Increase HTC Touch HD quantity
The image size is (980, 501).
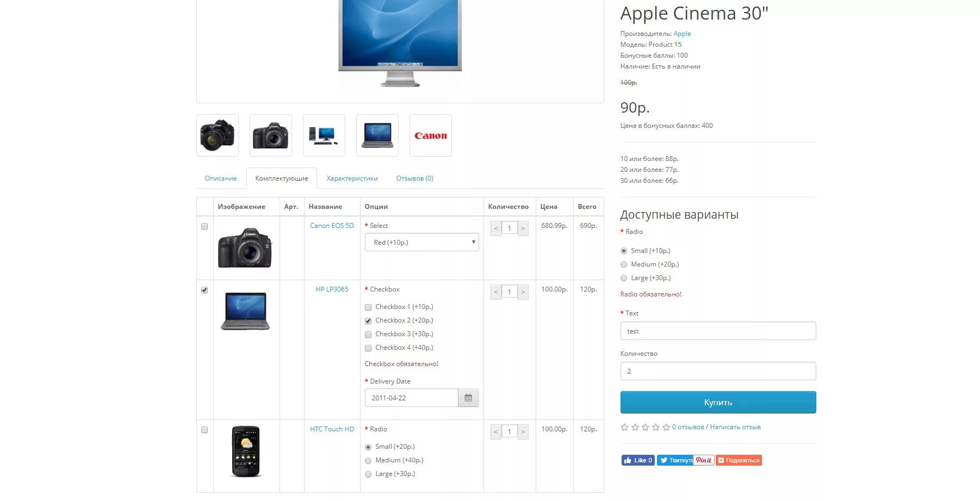(x=523, y=431)
